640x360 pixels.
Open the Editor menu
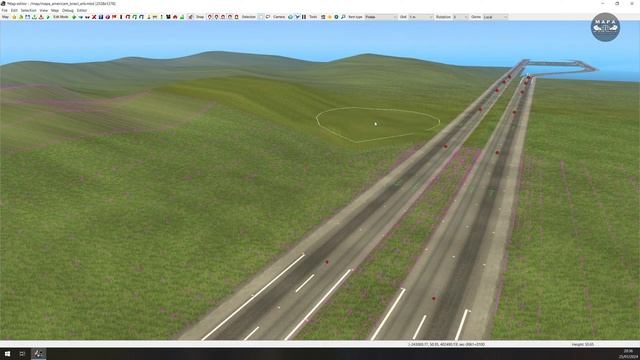82,10
